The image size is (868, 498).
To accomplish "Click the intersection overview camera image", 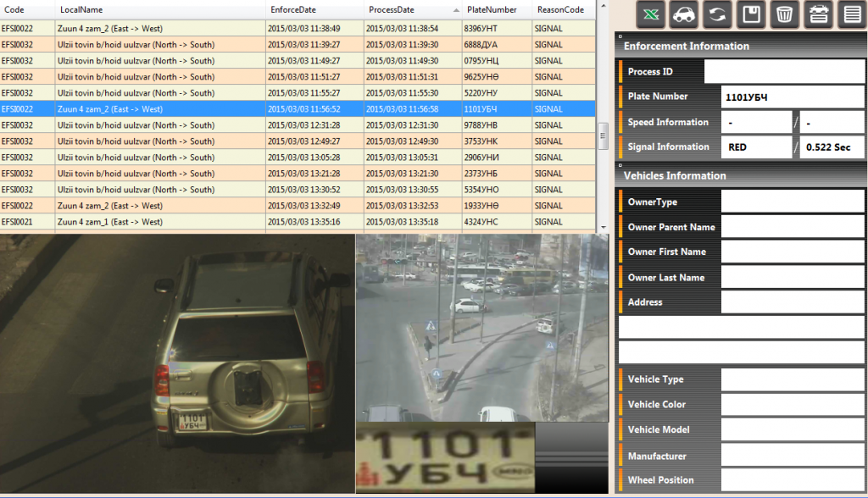I will coord(481,328).
